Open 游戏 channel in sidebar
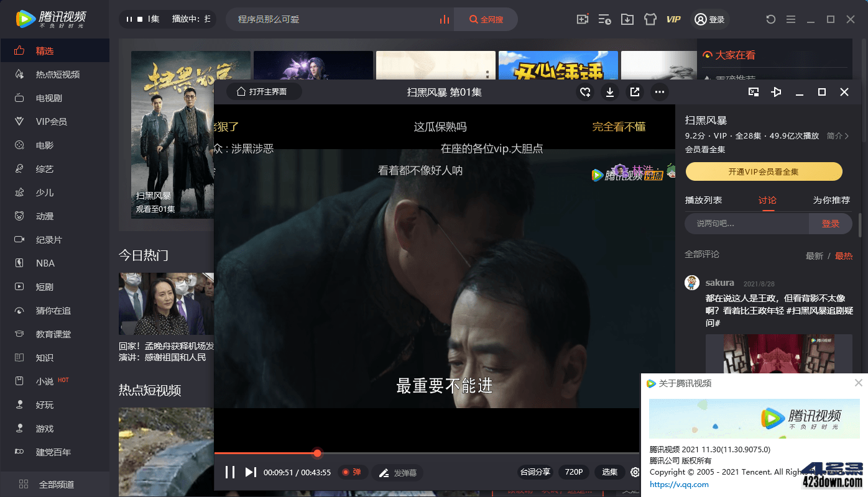The image size is (868, 497). pyautogui.click(x=55, y=429)
